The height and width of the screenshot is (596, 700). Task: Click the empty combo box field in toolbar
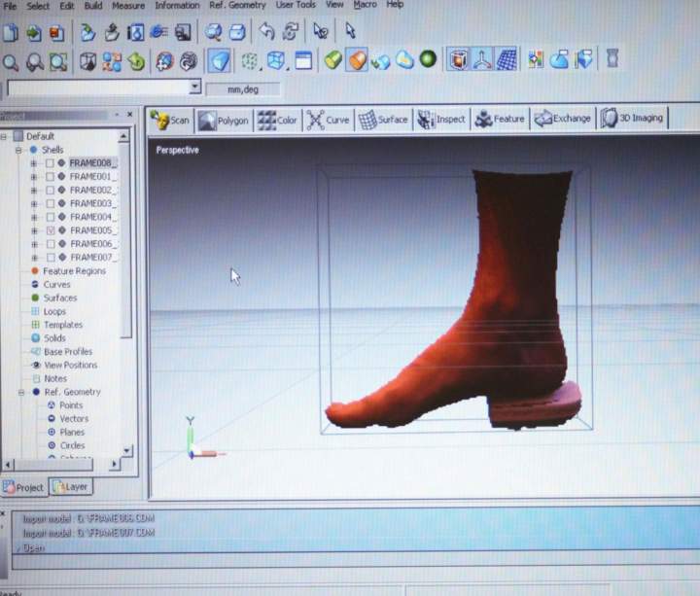pos(98,88)
